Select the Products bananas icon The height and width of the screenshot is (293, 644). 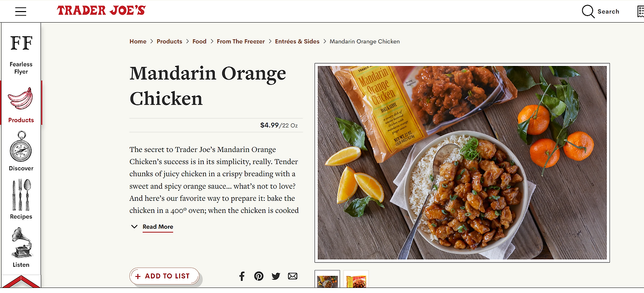pos(21,99)
